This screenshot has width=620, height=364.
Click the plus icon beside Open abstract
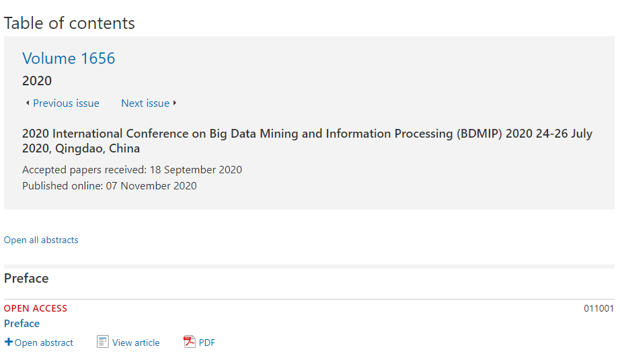coord(8,342)
